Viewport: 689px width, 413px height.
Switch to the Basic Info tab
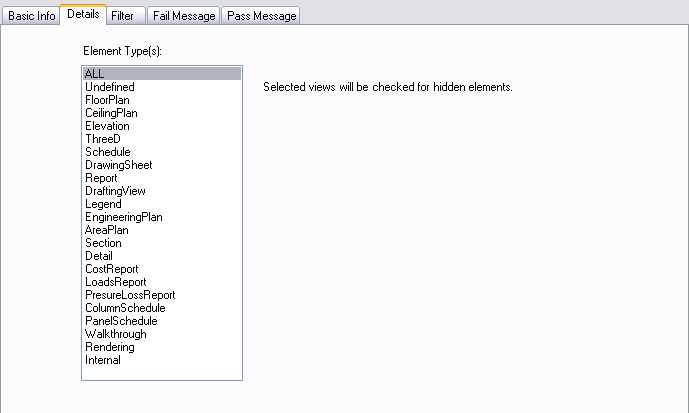[x=31, y=16]
